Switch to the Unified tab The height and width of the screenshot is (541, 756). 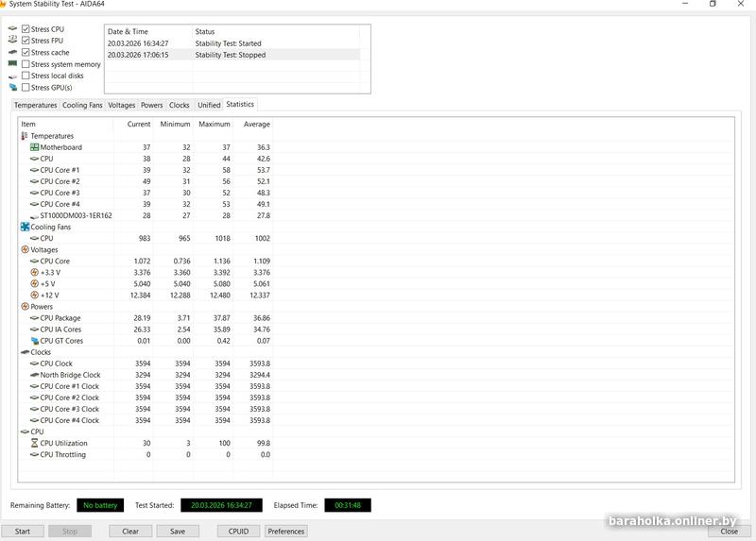209,105
